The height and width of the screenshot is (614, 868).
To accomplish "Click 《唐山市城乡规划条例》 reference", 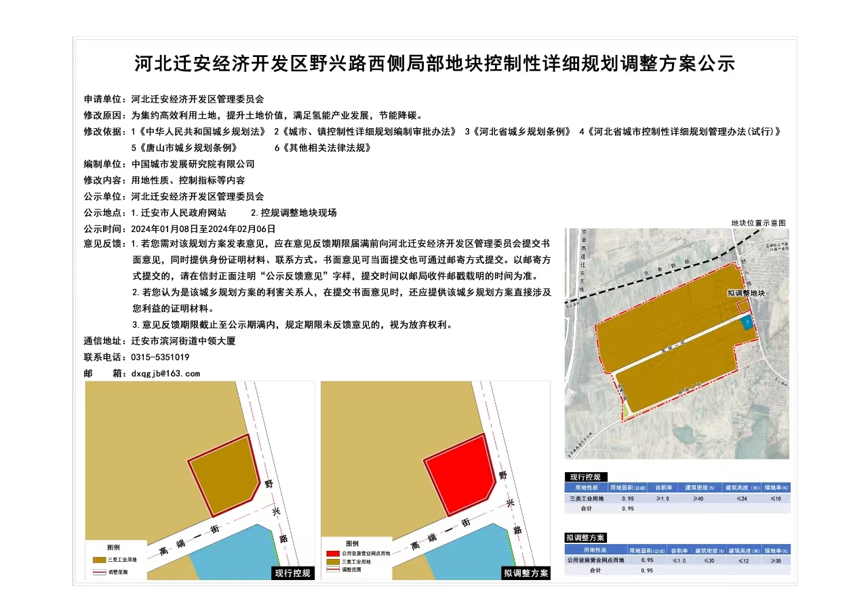I will tap(188, 147).
